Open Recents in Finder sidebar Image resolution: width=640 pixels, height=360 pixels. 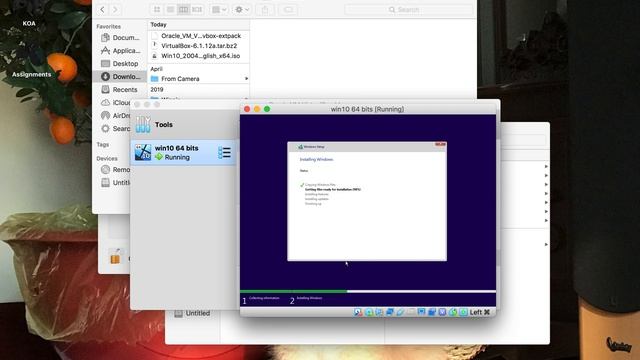point(120,89)
